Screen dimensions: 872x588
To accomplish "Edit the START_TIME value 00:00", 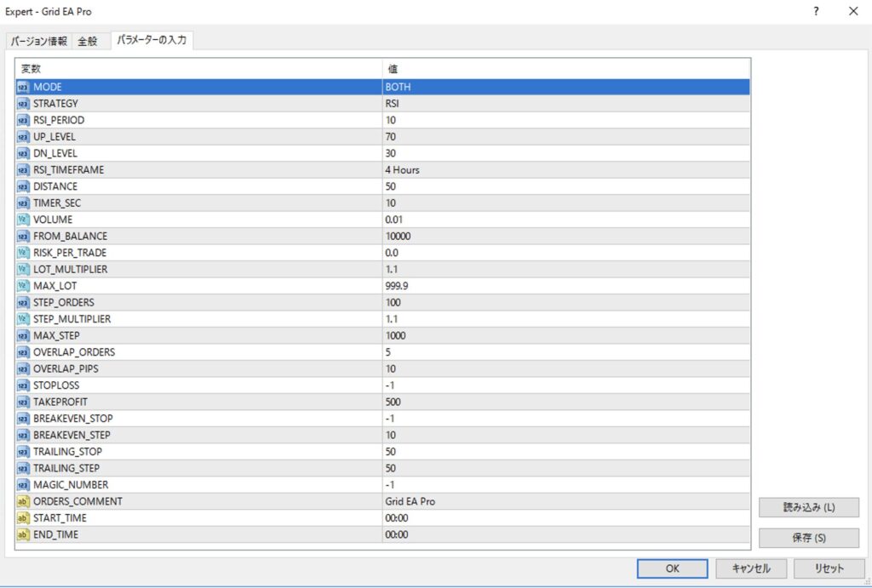I will tap(566, 518).
